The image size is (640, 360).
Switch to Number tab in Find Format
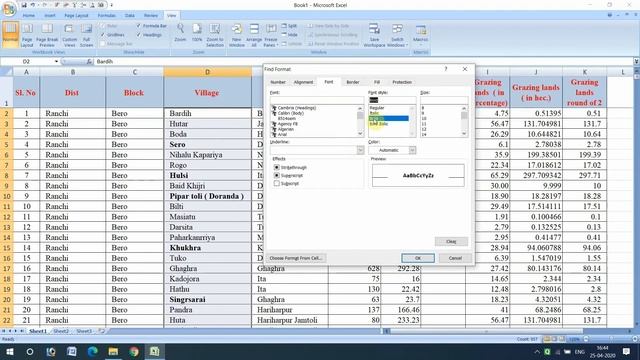tap(278, 82)
